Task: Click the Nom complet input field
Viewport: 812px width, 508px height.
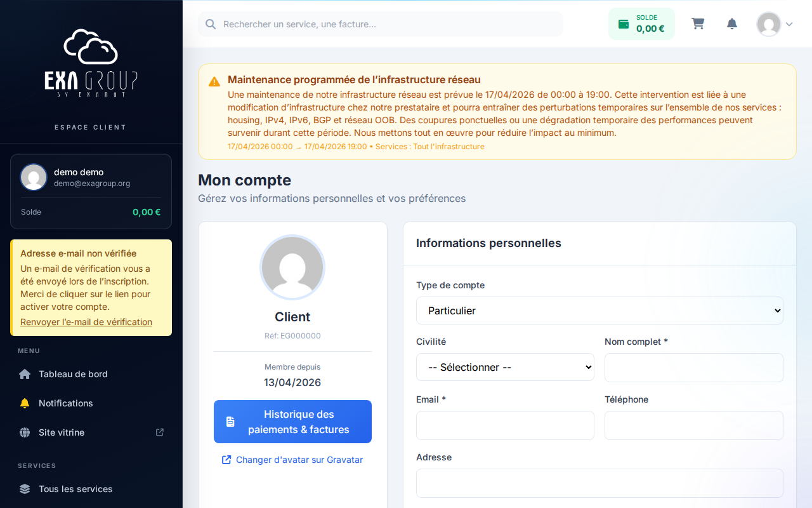Action: pyautogui.click(x=694, y=368)
